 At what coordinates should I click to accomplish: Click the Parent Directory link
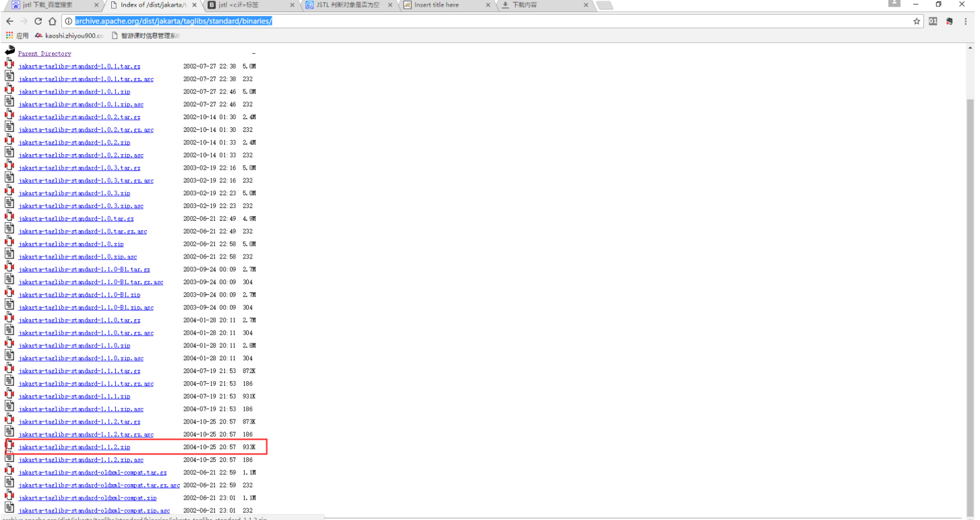tap(44, 54)
